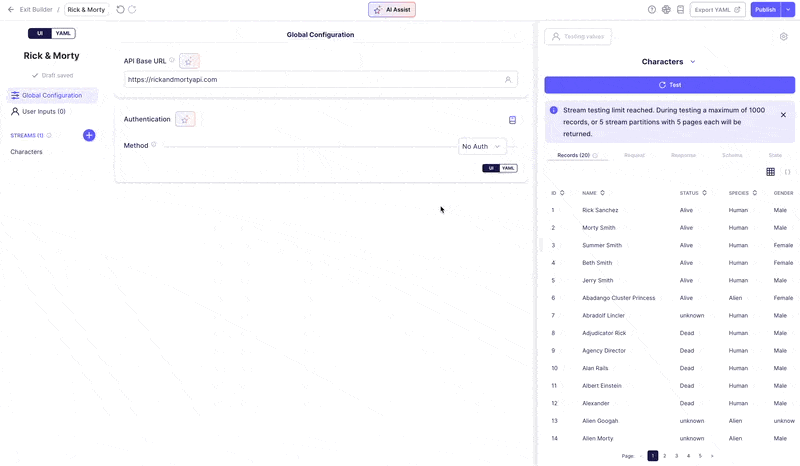The image size is (800, 466).
Task: Open the No Auth method dropdown
Action: click(482, 146)
